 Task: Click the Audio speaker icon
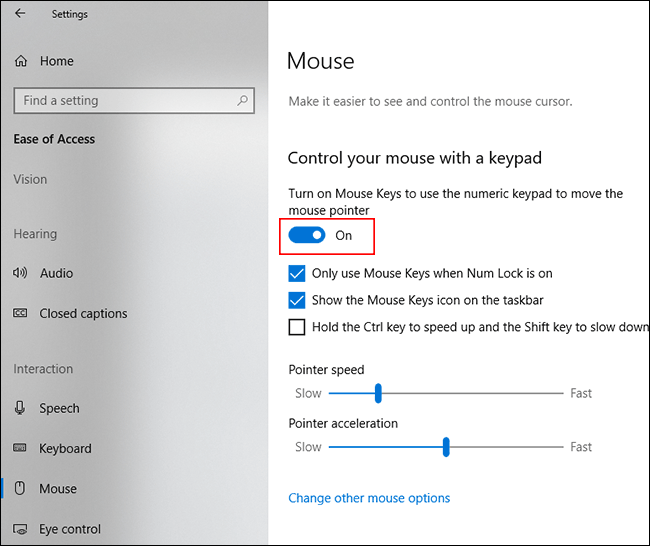(x=20, y=273)
